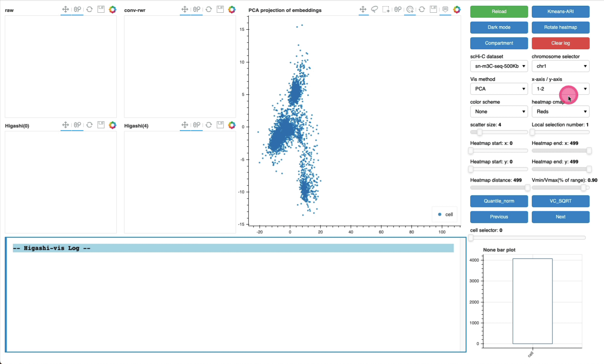
Task: Adjust the Heatmap distance slider
Action: (527, 187)
